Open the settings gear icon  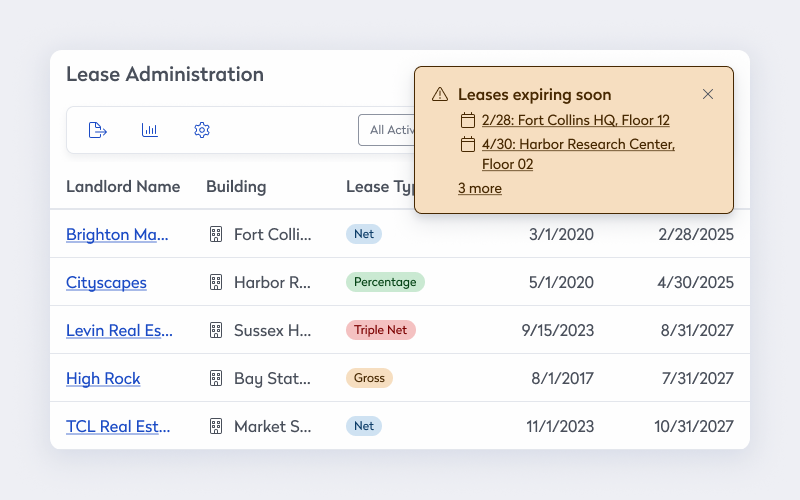click(x=202, y=130)
